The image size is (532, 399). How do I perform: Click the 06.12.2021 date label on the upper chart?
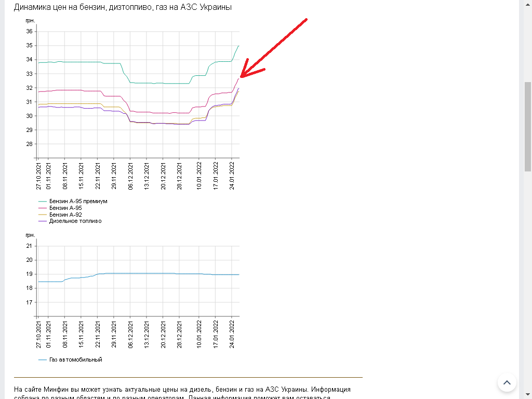pos(131,177)
